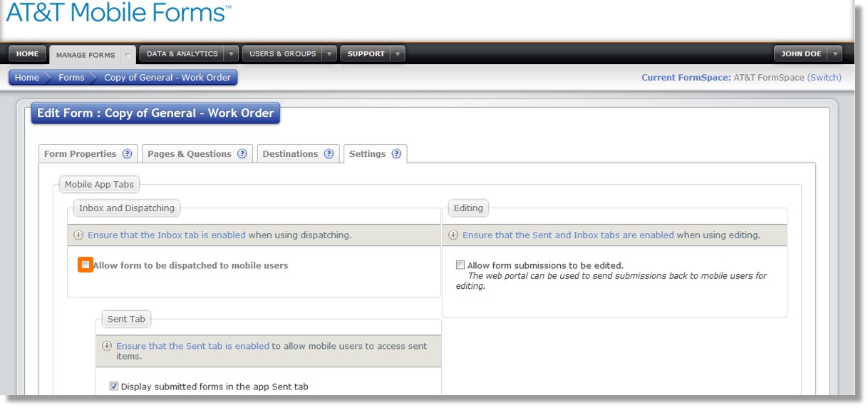Open help icon next to Pages & Questions
The height and width of the screenshot is (408, 868).
[242, 154]
